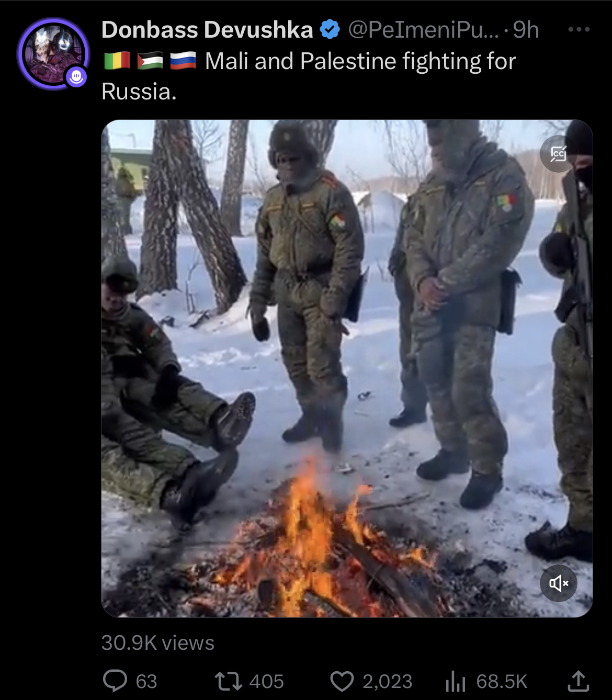Tap the repost arrows icon
This screenshot has height=700, width=612.
point(228,681)
